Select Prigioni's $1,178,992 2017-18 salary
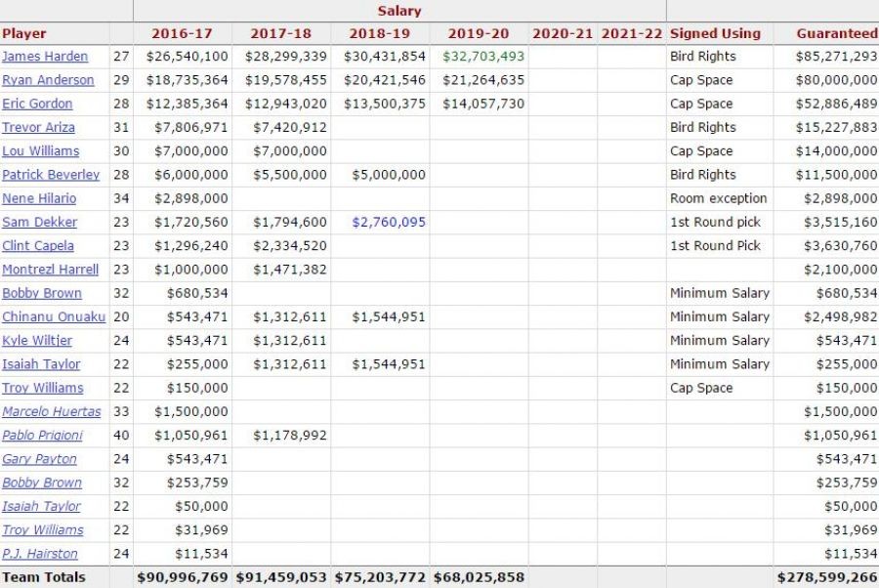The image size is (879, 588). [290, 435]
